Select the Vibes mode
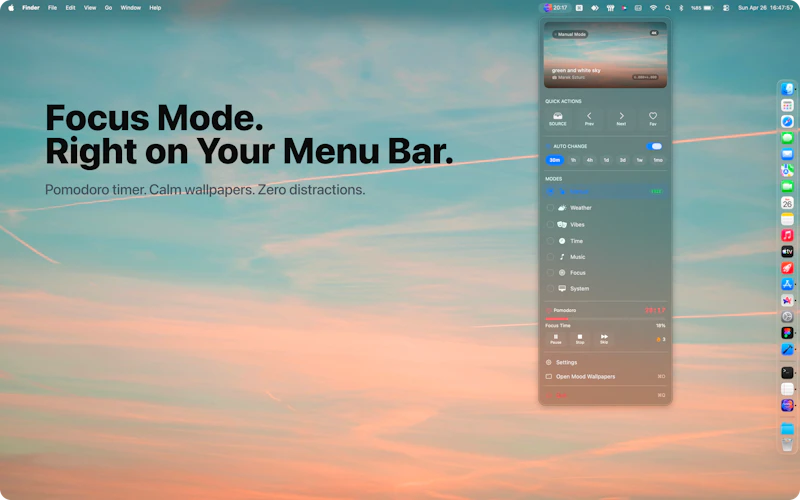Image resolution: width=800 pixels, height=500 pixels. click(x=606, y=224)
